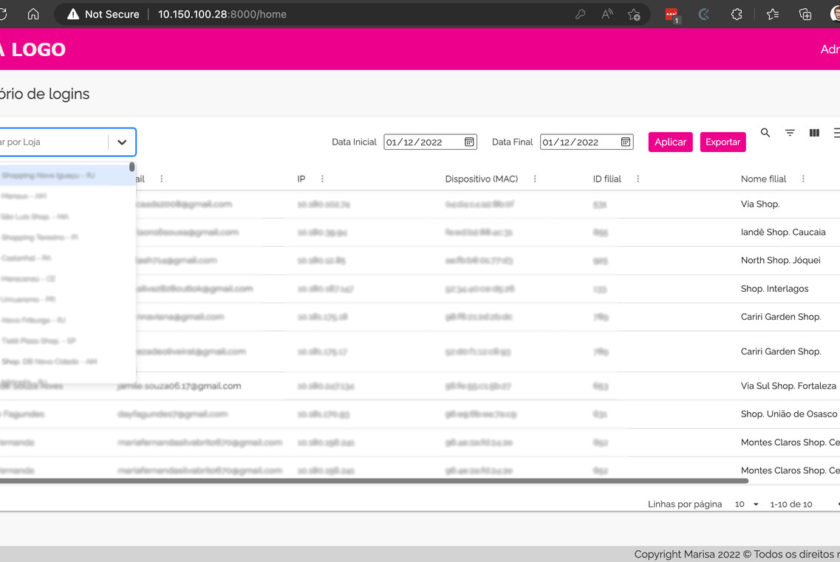Open the Dispositivo (MAC) column options menu
Viewport: 840px width, 562px height.
pyautogui.click(x=535, y=179)
